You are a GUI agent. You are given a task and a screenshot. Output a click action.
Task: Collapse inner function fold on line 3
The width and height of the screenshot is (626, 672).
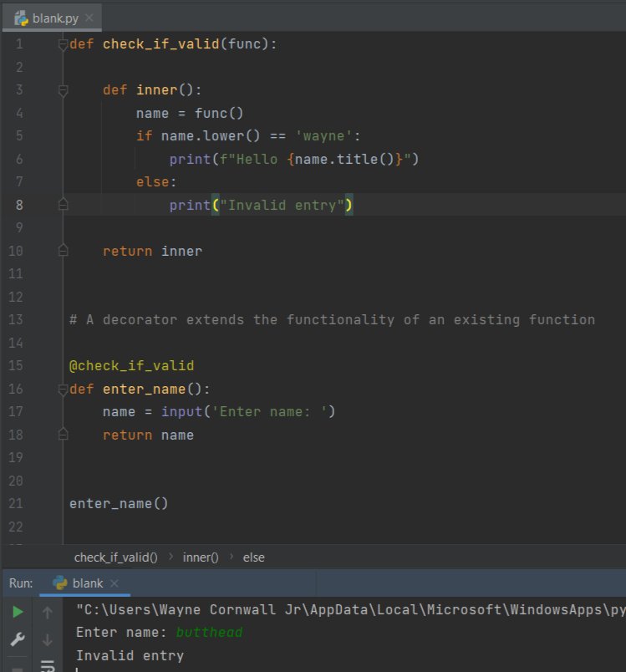tap(63, 90)
